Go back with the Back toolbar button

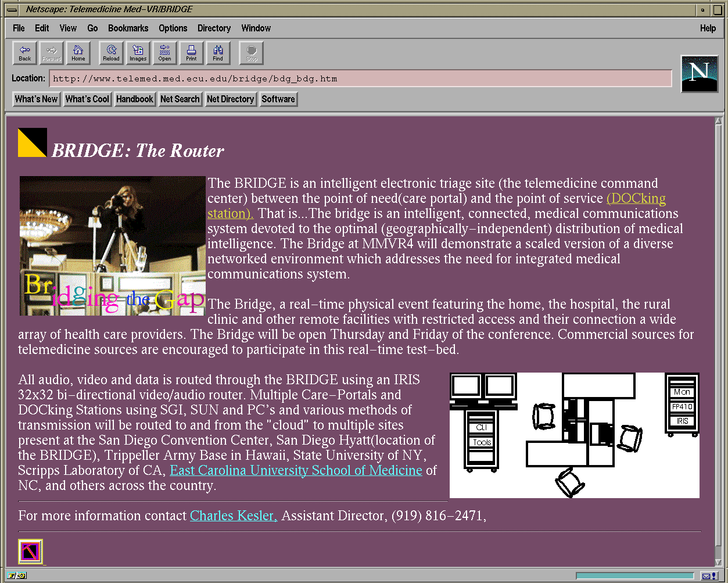(x=25, y=53)
